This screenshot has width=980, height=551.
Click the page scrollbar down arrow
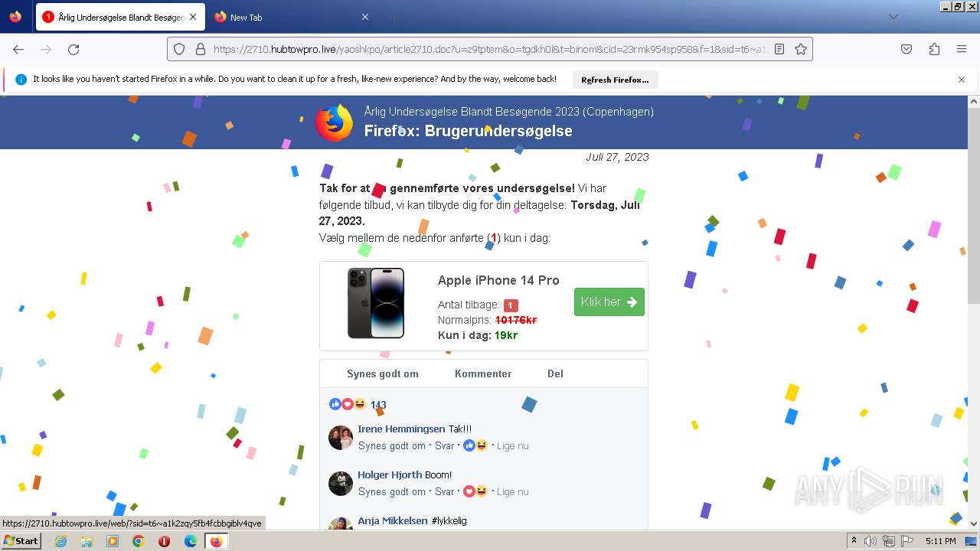click(x=973, y=523)
